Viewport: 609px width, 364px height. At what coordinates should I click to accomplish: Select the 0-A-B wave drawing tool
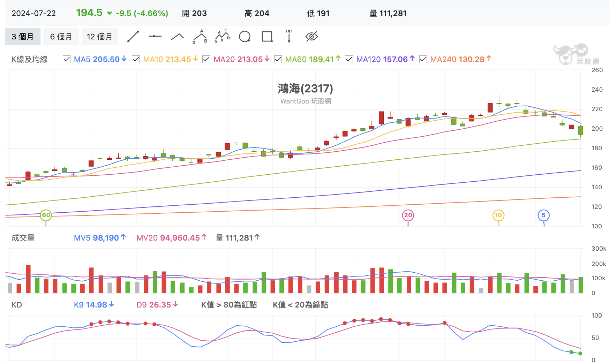(200, 37)
